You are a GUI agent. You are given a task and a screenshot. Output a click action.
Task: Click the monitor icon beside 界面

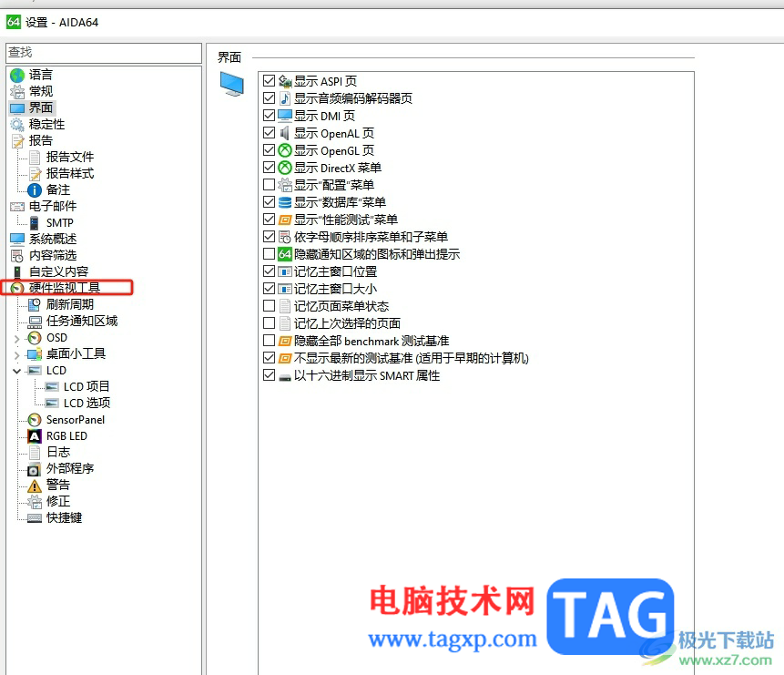coord(17,108)
